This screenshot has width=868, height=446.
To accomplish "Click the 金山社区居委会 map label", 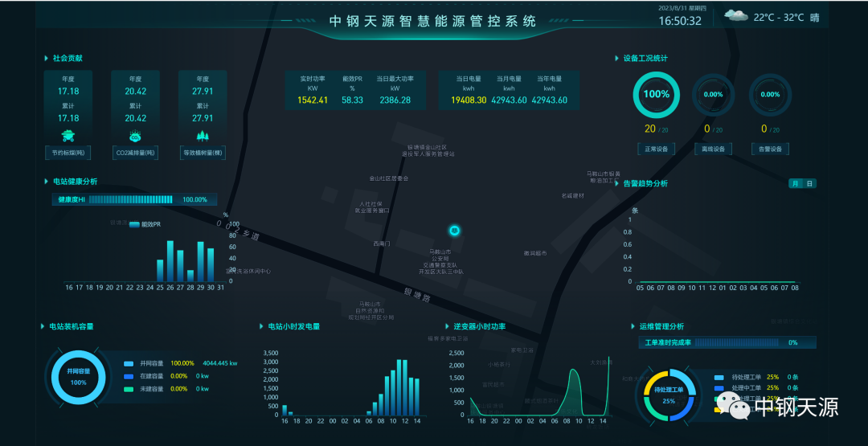I will (389, 178).
